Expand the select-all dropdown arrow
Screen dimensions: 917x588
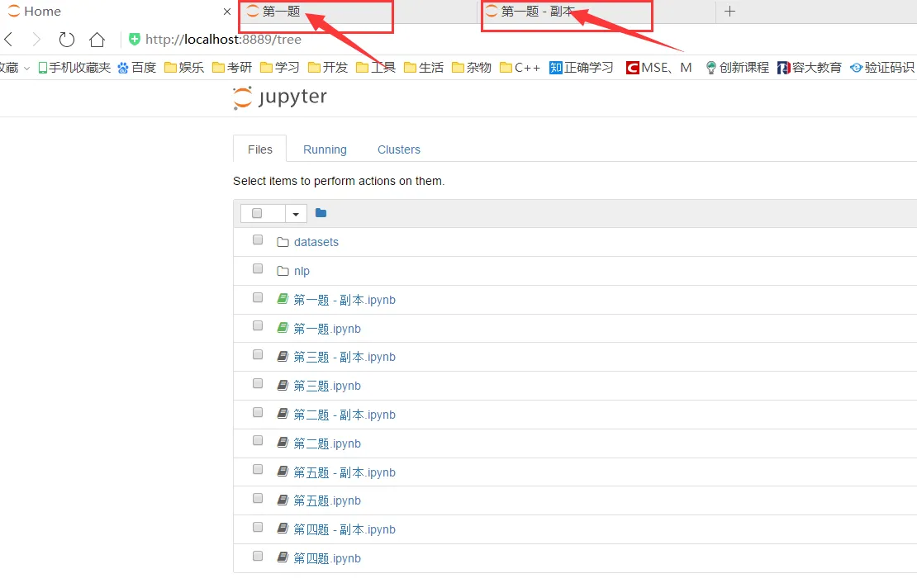pos(296,214)
